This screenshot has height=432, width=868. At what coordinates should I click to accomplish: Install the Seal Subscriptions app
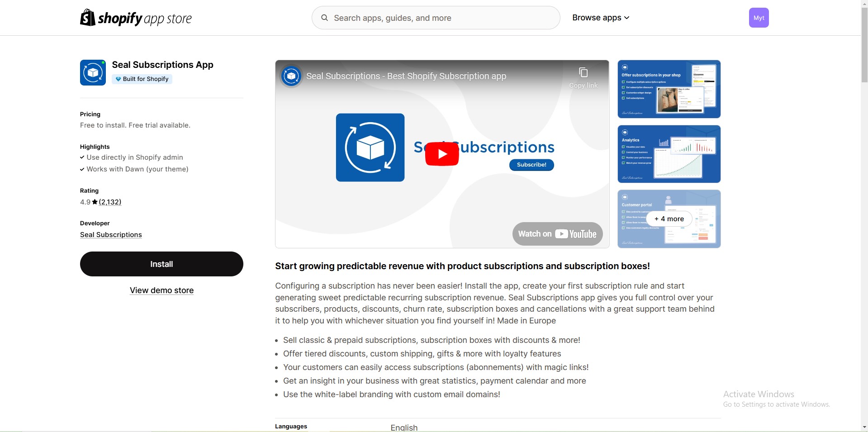tap(161, 264)
